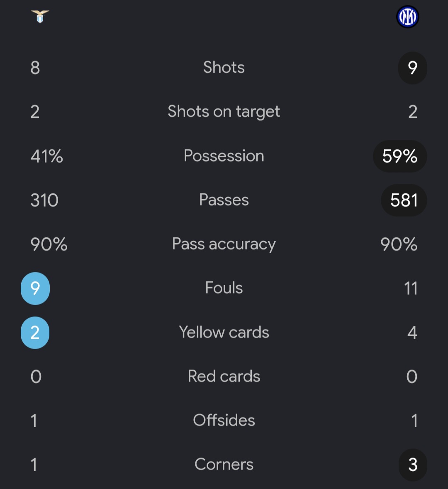Click the 581 passes badge

pos(404,200)
